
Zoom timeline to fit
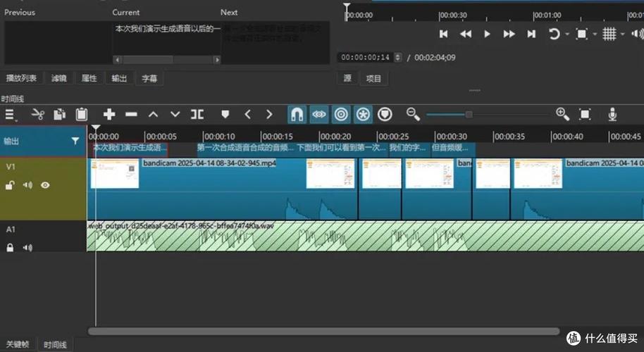click(x=584, y=115)
